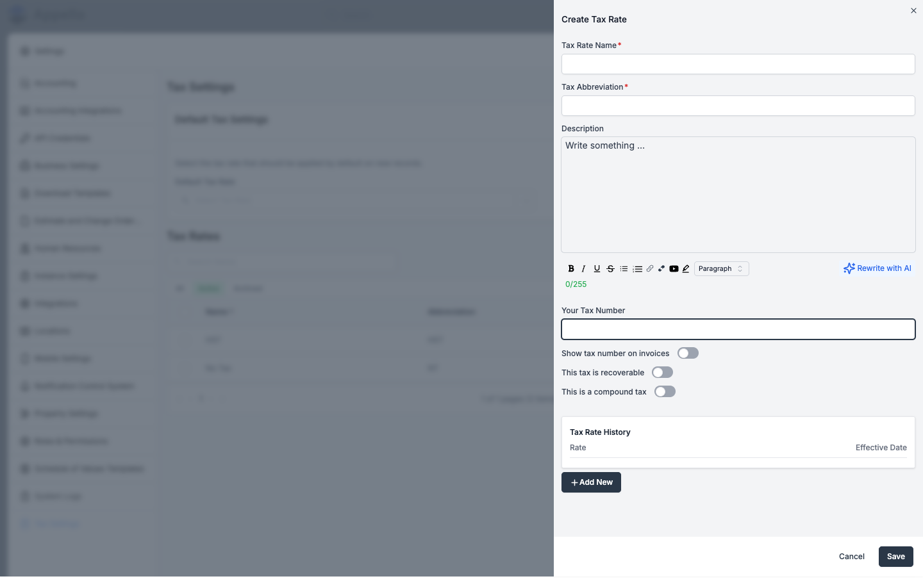The height and width of the screenshot is (588, 923).
Task: Add a new tax rate history entry
Action: (x=591, y=482)
